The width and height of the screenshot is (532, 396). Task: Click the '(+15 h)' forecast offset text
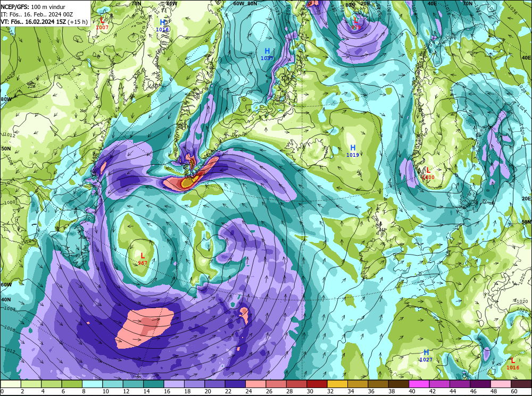coord(78,22)
